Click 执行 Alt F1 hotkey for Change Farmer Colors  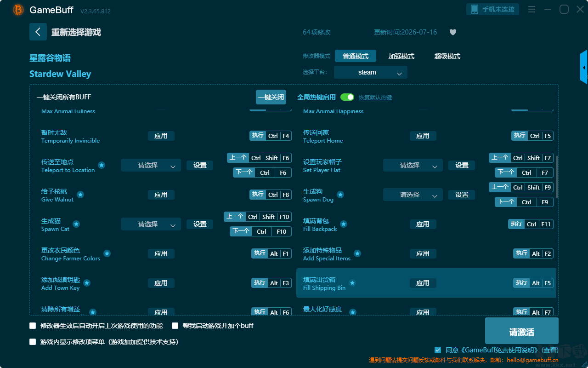271,253
